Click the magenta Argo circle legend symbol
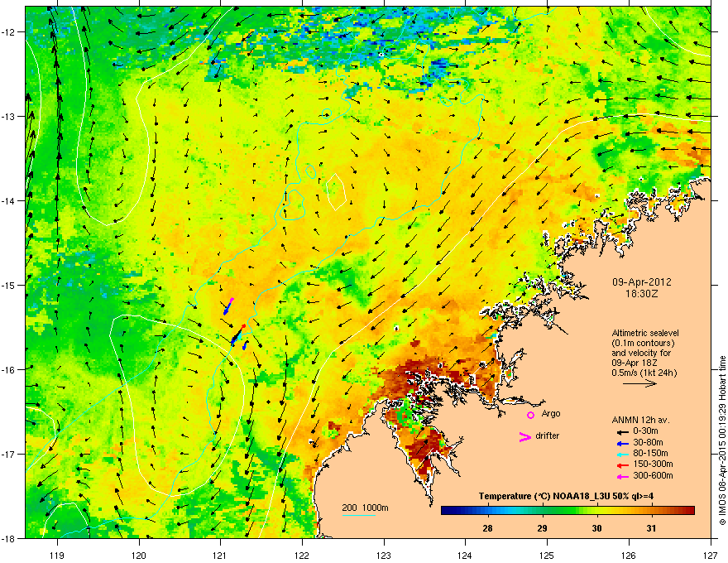 [530, 415]
